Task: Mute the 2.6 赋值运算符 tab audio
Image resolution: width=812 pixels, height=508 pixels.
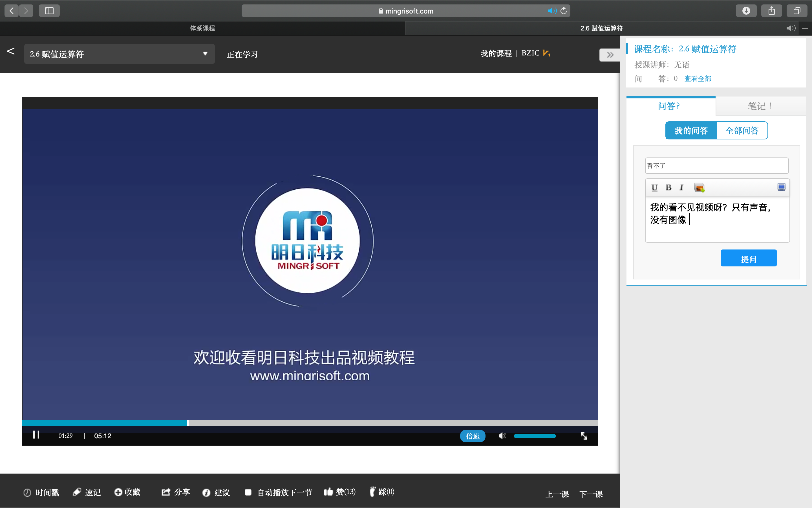Action: (x=791, y=28)
